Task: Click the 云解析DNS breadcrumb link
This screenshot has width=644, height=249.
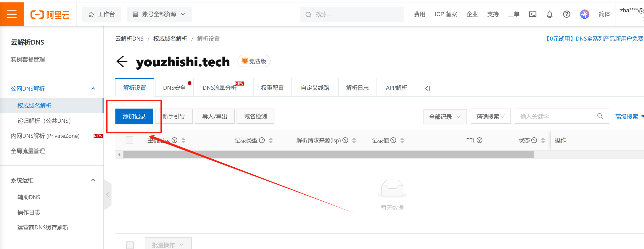Action: point(129,39)
